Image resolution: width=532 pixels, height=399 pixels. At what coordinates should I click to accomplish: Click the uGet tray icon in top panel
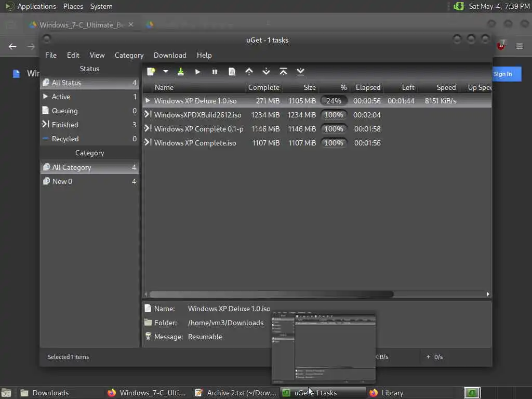(459, 6)
